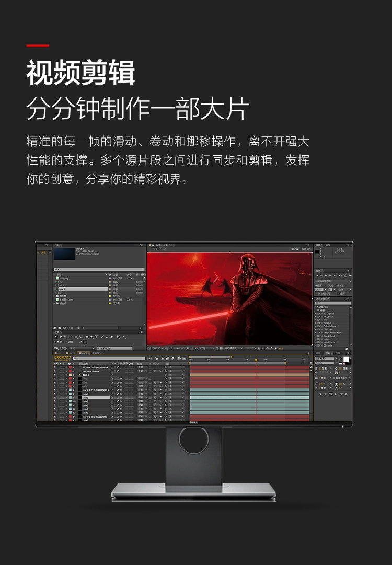Click the current time indicator marker

256,360
